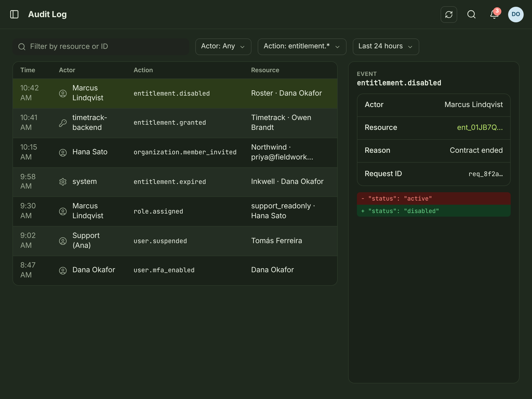Open search with the magnifier icon
Image resolution: width=532 pixels, height=399 pixels.
pos(471,15)
